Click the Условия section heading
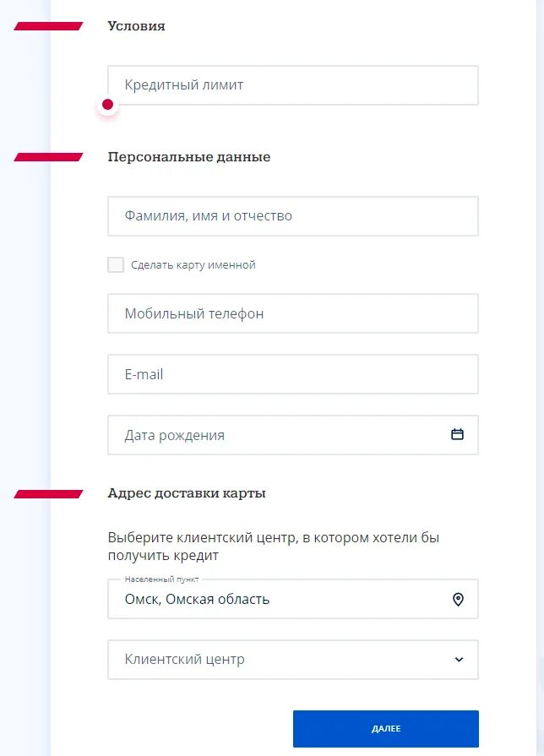544x756 pixels. point(137,26)
